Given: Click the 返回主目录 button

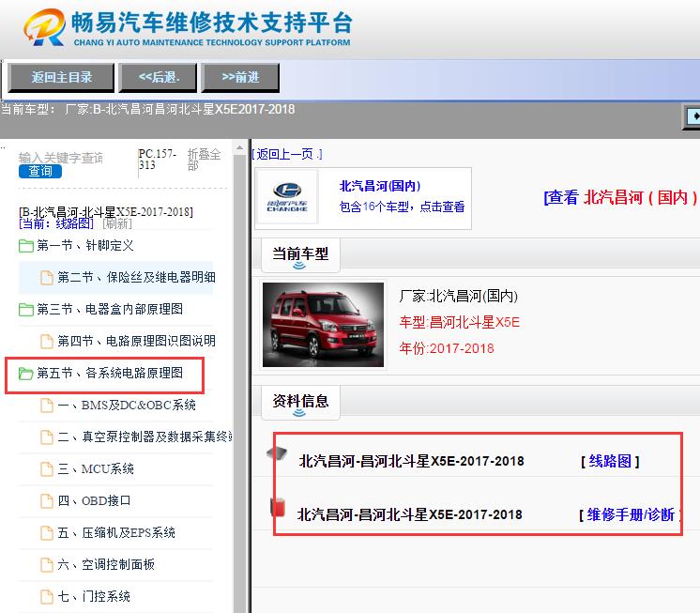Looking at the screenshot, I should tap(61, 78).
